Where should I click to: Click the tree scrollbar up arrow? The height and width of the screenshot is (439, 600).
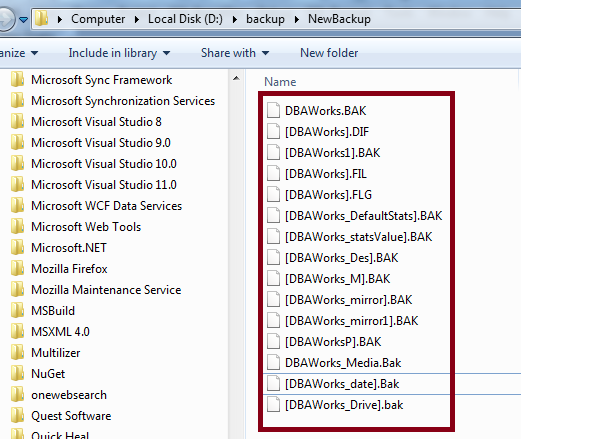pos(236,78)
